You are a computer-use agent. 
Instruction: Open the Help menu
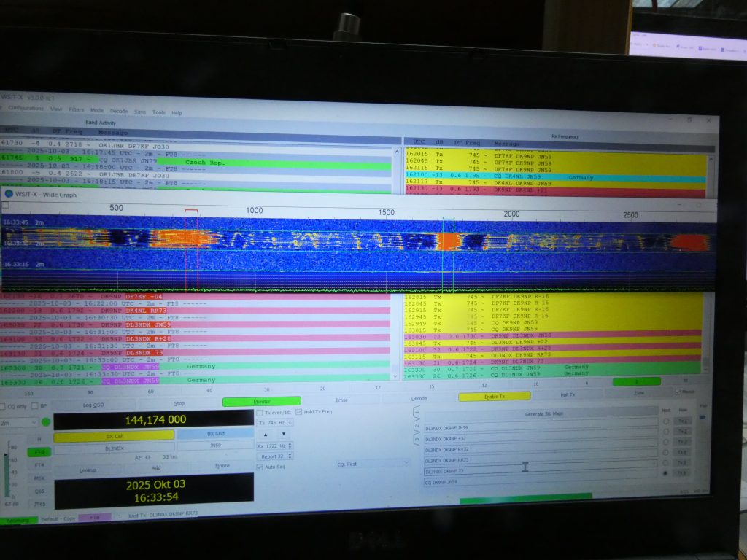pyautogui.click(x=177, y=113)
